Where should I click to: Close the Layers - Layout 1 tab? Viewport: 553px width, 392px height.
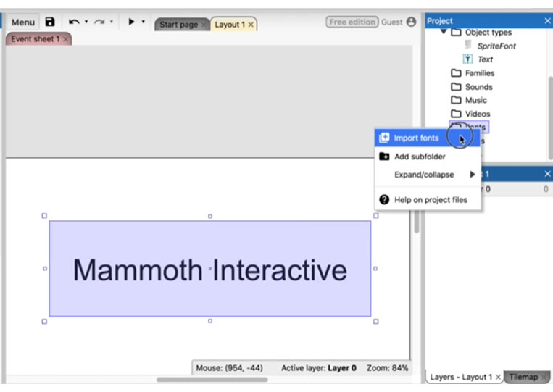click(x=498, y=378)
